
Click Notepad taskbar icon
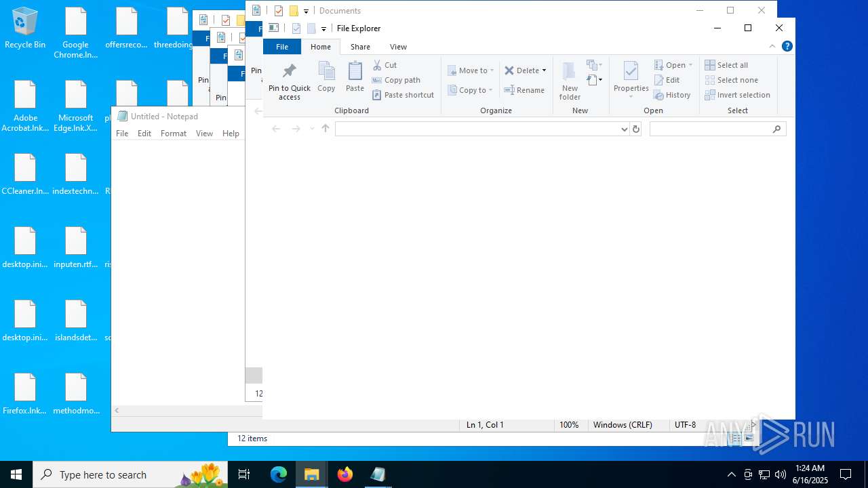point(378,474)
